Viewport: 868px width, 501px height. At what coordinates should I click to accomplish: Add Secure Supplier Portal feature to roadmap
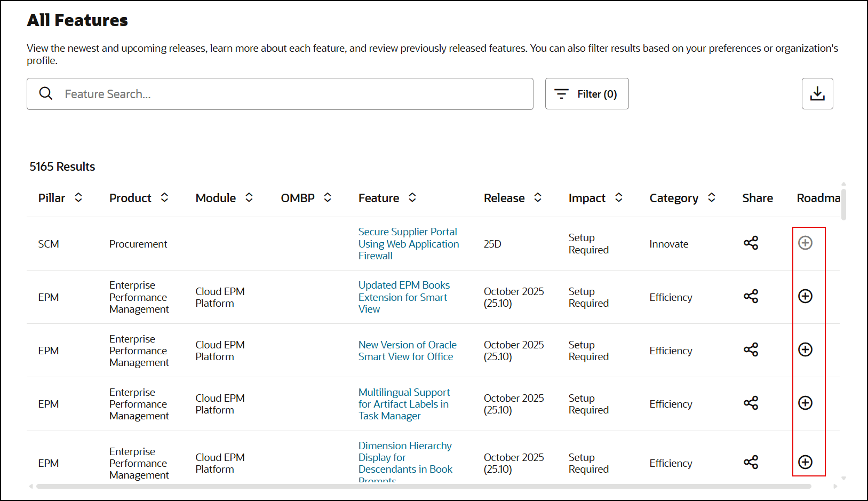805,243
